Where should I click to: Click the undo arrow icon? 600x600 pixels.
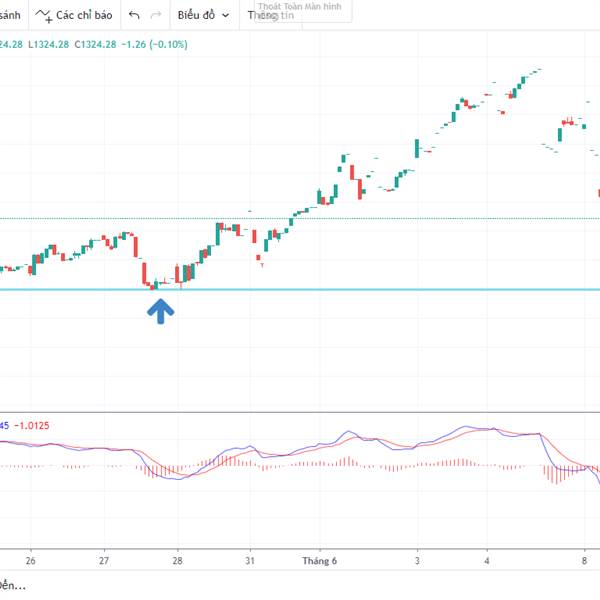[134, 15]
